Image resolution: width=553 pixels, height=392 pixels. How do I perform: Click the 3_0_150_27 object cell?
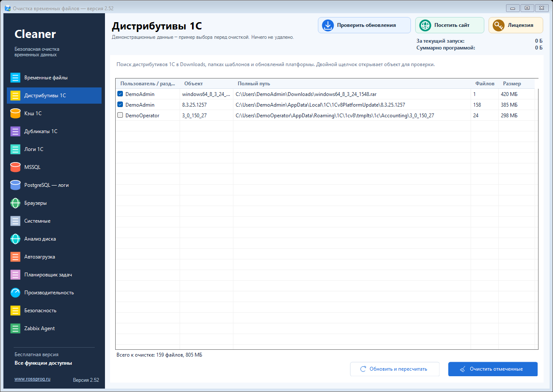pos(207,115)
